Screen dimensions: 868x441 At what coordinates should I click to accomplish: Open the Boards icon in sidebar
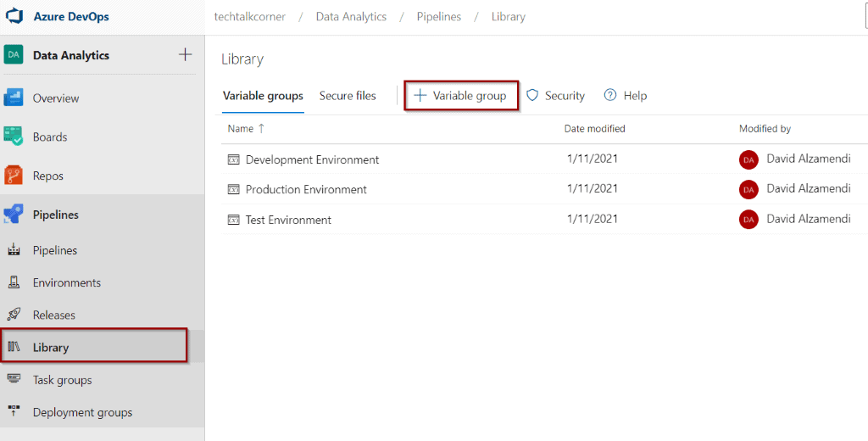coord(14,137)
